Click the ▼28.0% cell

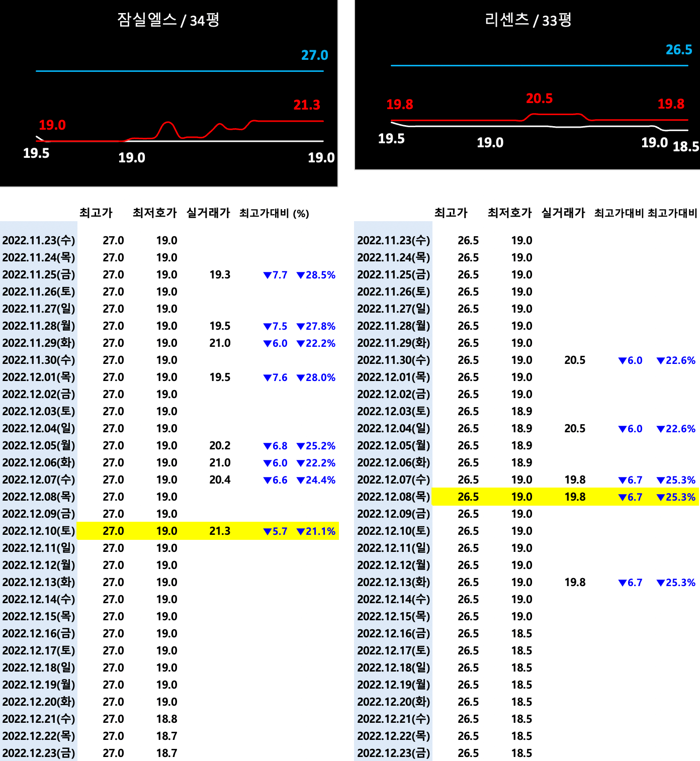(x=316, y=377)
